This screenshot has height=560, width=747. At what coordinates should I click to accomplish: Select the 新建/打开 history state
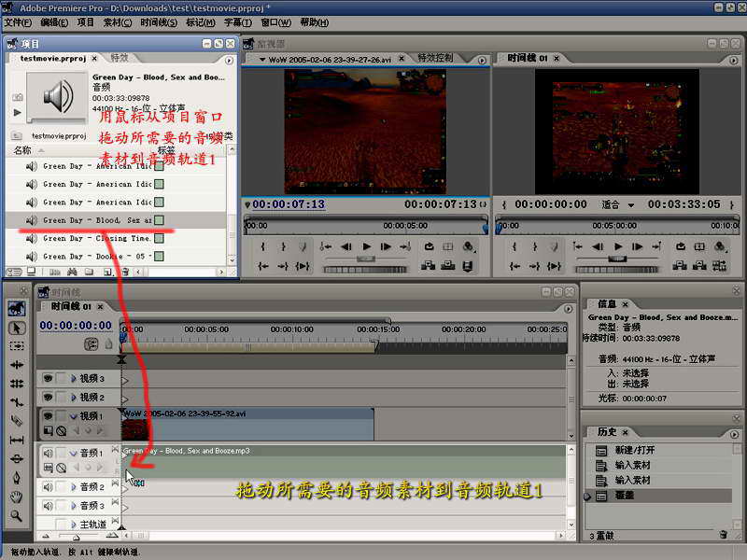[x=635, y=450]
